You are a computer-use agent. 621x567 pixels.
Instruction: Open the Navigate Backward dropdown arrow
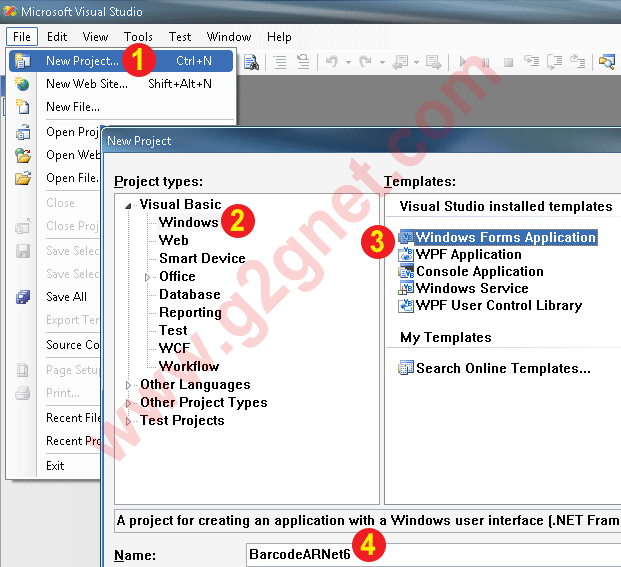(417, 62)
